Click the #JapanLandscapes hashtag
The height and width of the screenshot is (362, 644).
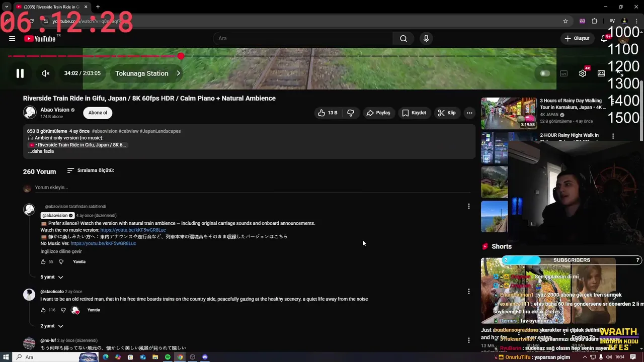[x=160, y=131]
